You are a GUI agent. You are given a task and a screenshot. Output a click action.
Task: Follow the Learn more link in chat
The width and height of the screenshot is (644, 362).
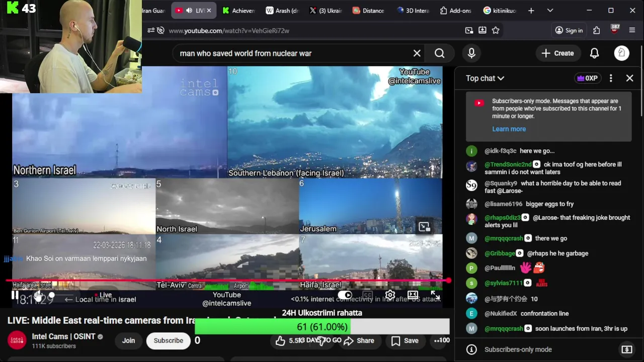click(x=509, y=129)
